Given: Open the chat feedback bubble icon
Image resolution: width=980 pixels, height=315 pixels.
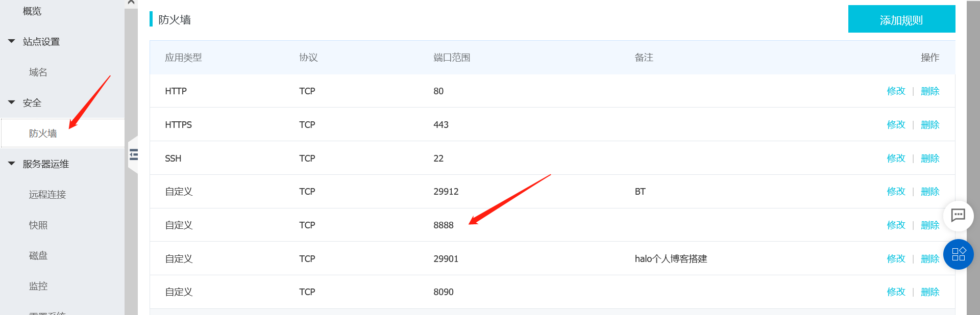Looking at the screenshot, I should pos(958,216).
